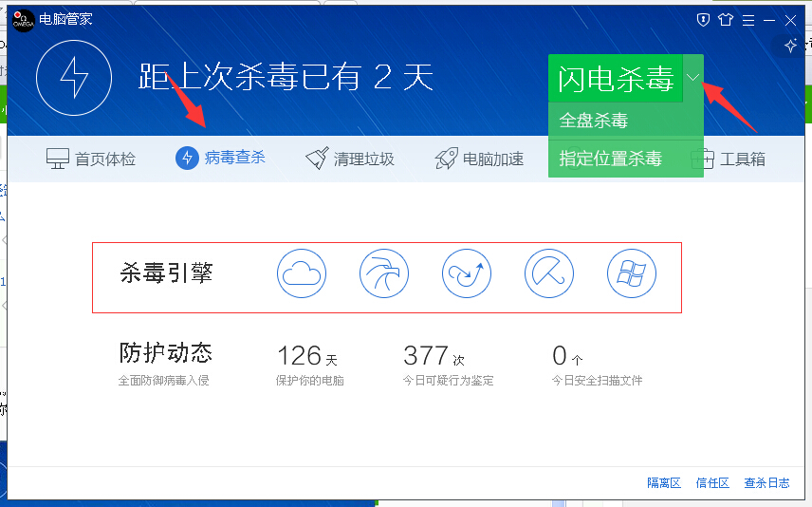This screenshot has height=507, width=812.
Task: Click the toolbox icon for 工具箱
Action: [x=703, y=159]
